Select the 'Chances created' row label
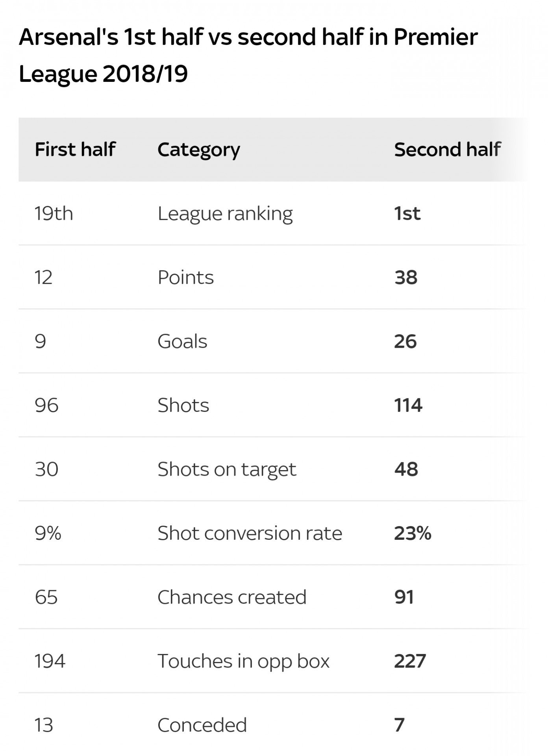This screenshot has height=756, width=548. point(231,597)
